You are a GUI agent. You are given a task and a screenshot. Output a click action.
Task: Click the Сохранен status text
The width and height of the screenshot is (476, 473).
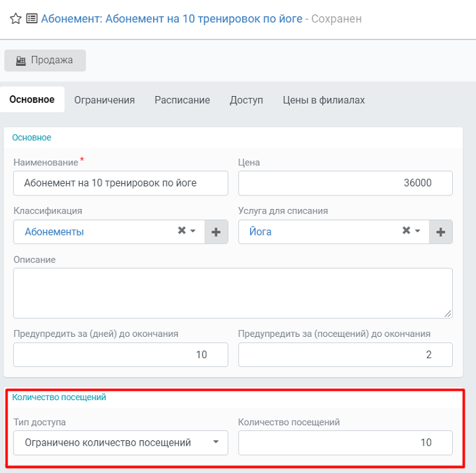(x=337, y=19)
